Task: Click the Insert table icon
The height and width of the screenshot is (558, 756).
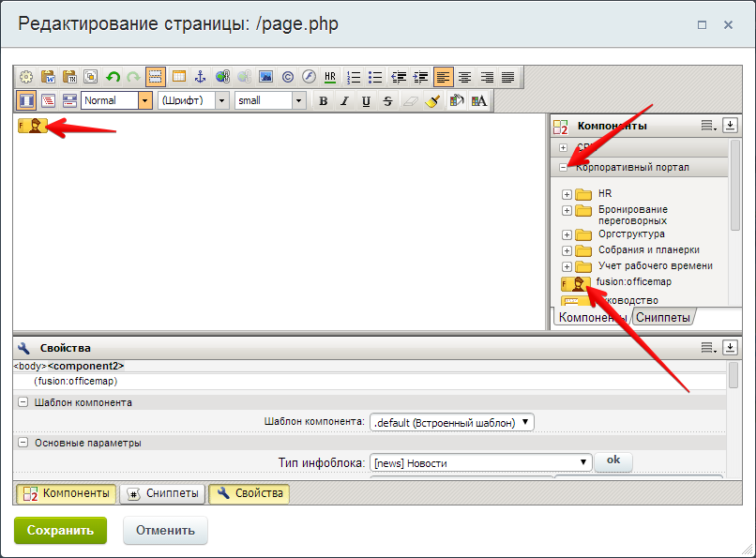Action: [x=178, y=78]
